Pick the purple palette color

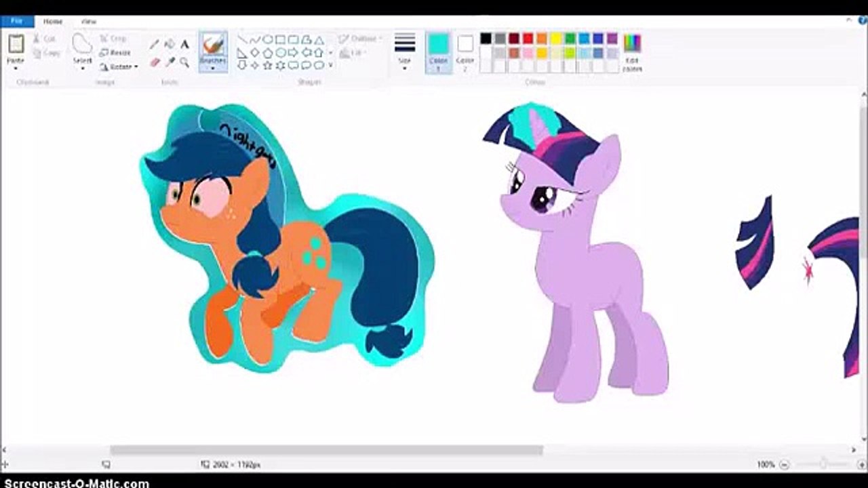pyautogui.click(x=612, y=39)
